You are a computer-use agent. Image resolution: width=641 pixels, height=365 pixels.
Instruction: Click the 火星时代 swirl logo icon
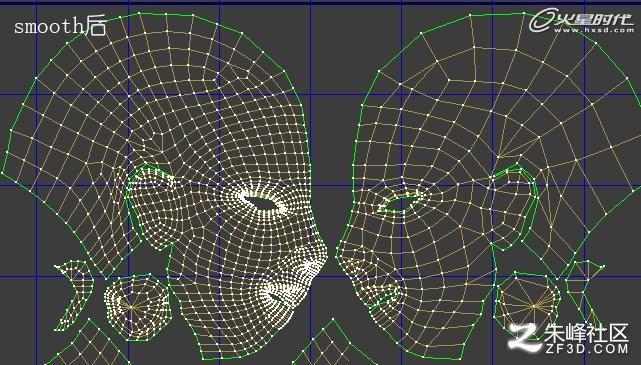[541, 21]
